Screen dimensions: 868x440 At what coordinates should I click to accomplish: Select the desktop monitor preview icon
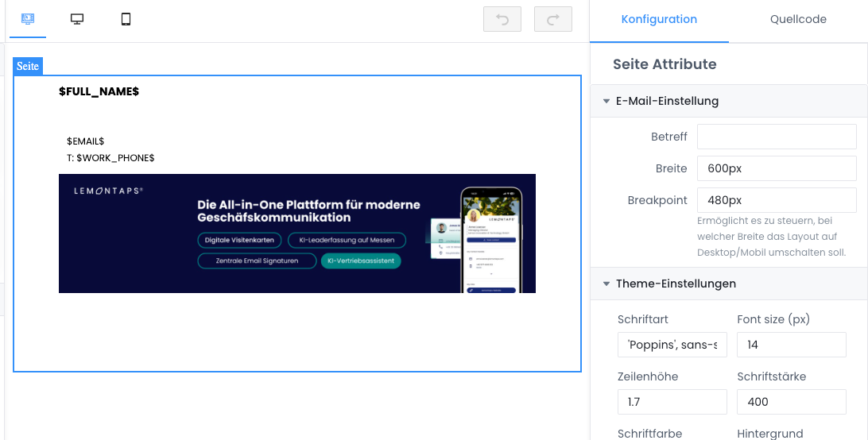tap(77, 19)
